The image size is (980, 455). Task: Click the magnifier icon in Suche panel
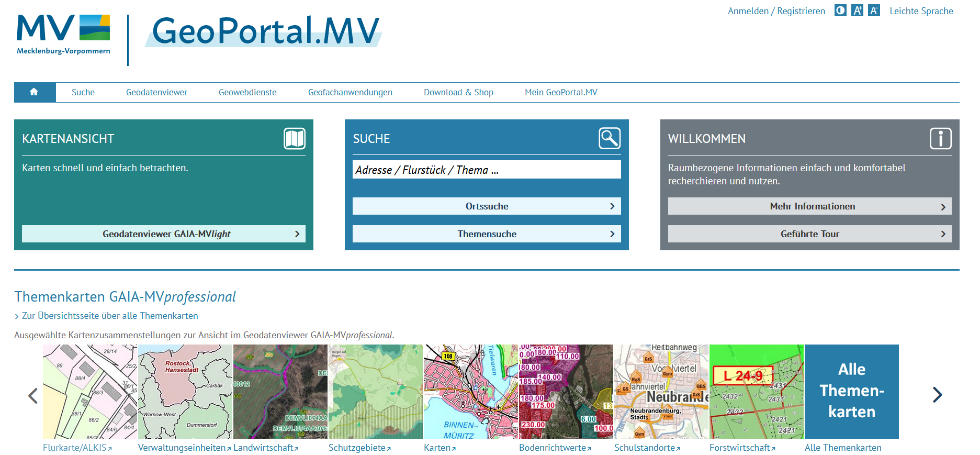click(610, 138)
